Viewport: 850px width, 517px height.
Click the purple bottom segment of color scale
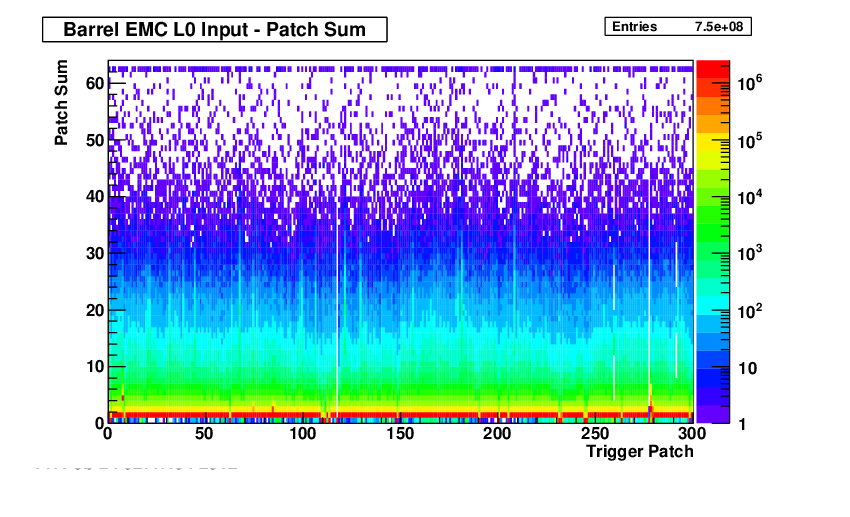click(x=713, y=414)
